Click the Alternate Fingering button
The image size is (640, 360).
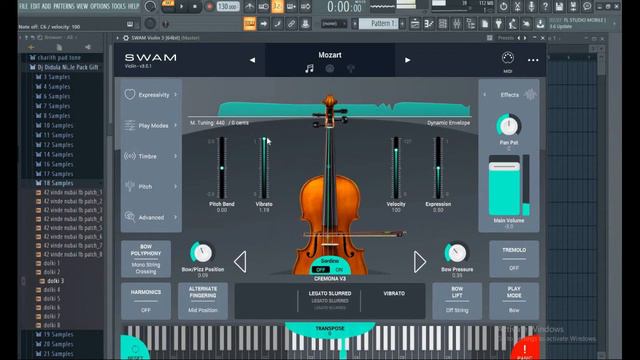[203, 301]
